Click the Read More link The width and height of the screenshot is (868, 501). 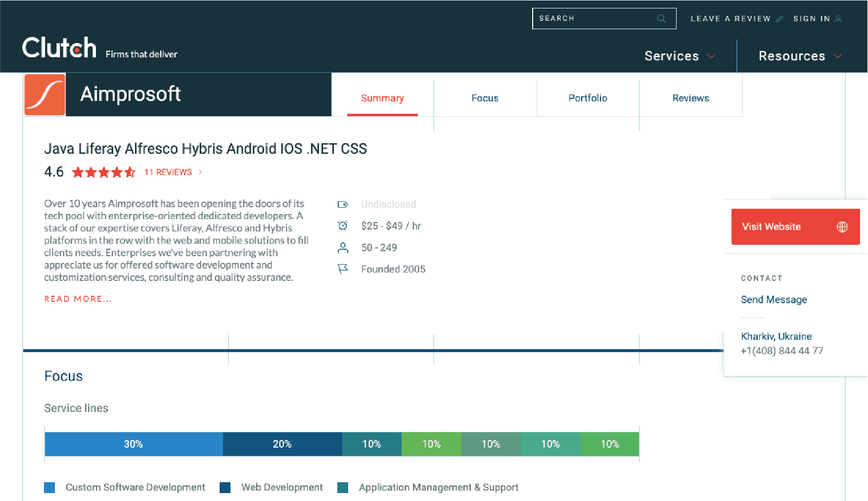[x=78, y=299]
